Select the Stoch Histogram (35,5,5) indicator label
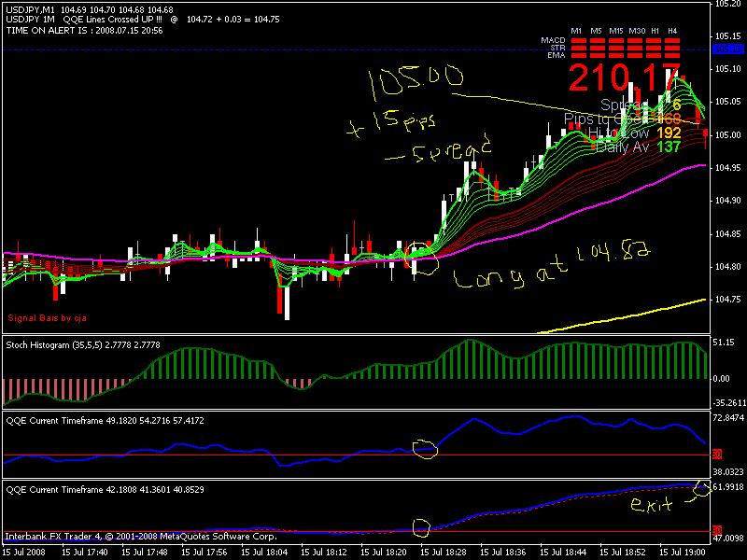Image resolution: width=747 pixels, height=560 pixels. 83,344
